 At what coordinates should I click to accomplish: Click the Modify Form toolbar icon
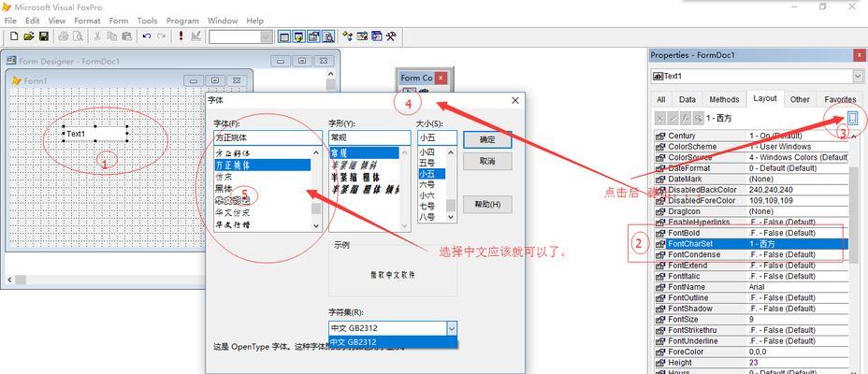tap(195, 36)
